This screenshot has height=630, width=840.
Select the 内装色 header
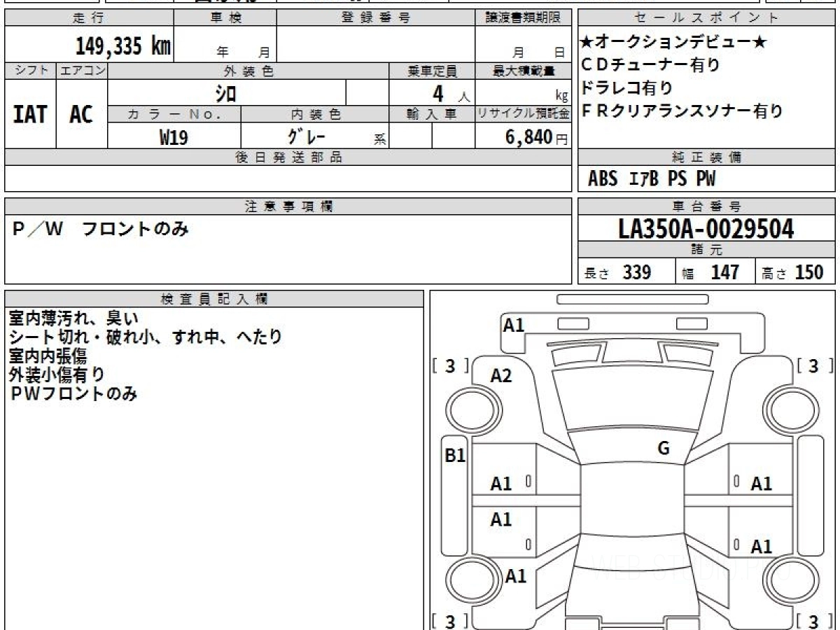click(x=315, y=114)
